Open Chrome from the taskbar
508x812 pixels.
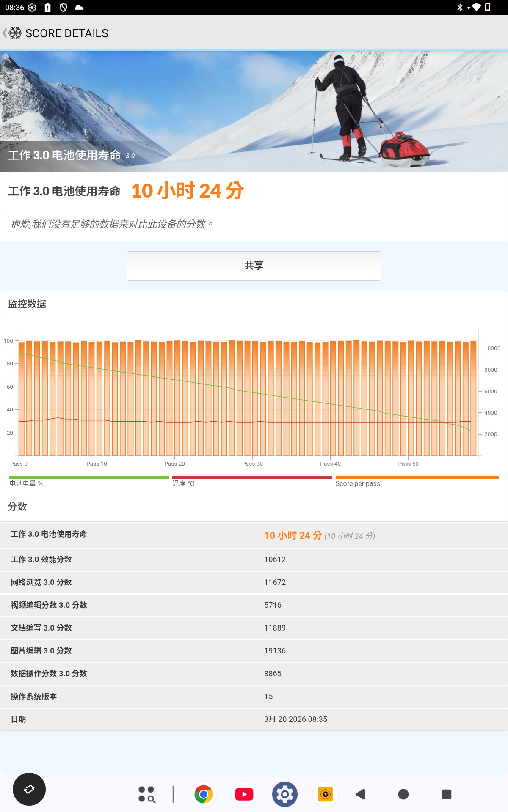(x=204, y=794)
